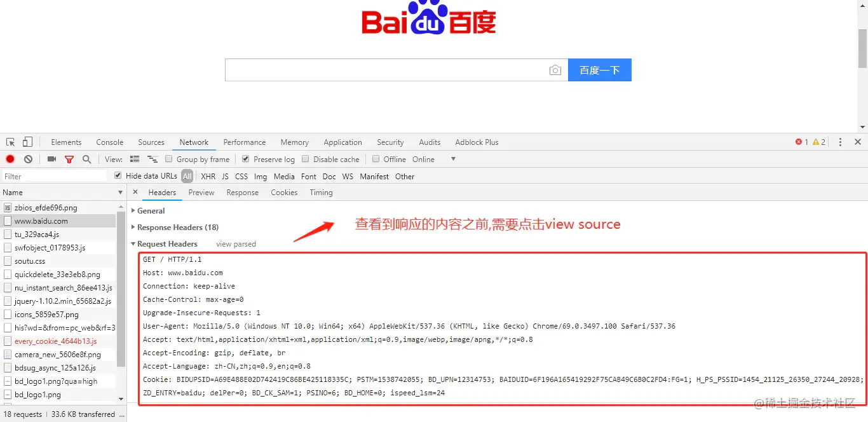Toggle Hide data URLs checkbox

(x=118, y=175)
